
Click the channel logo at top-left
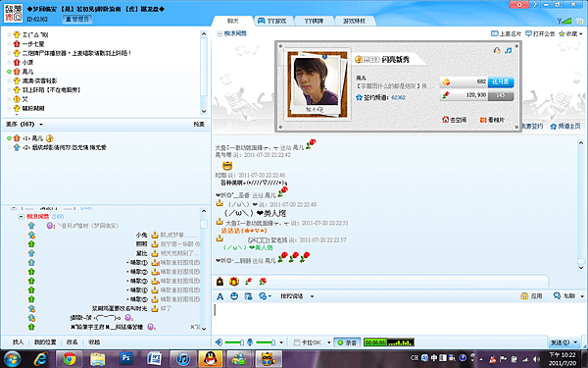point(13,13)
